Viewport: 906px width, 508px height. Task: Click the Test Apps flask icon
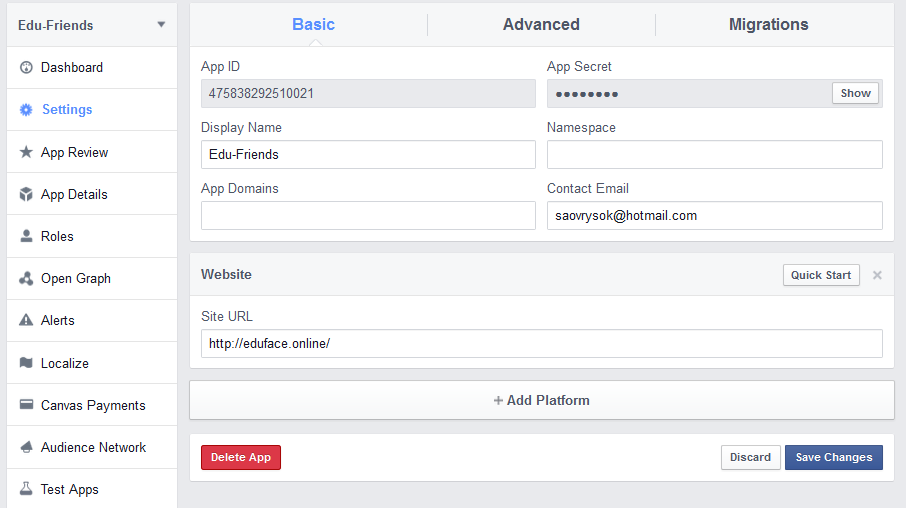pyautogui.click(x=26, y=489)
